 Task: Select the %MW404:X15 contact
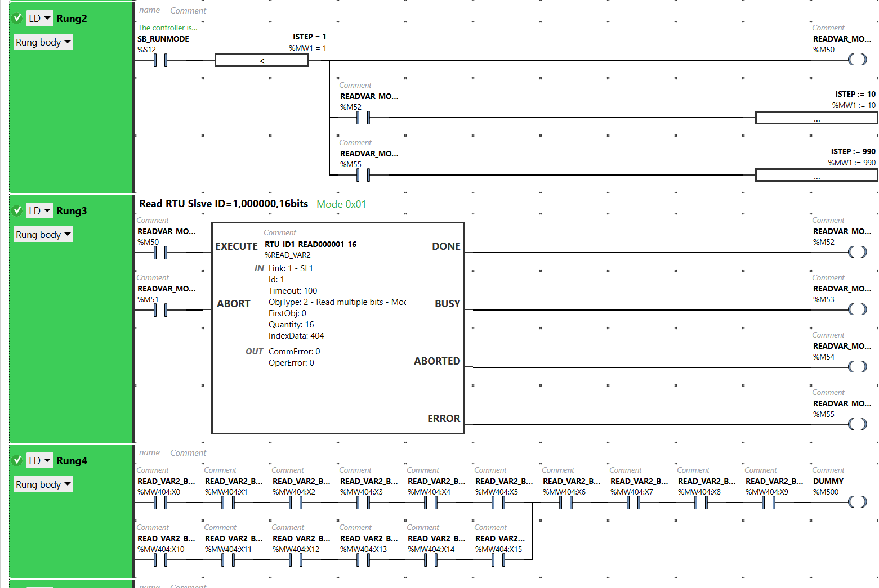[498, 560]
